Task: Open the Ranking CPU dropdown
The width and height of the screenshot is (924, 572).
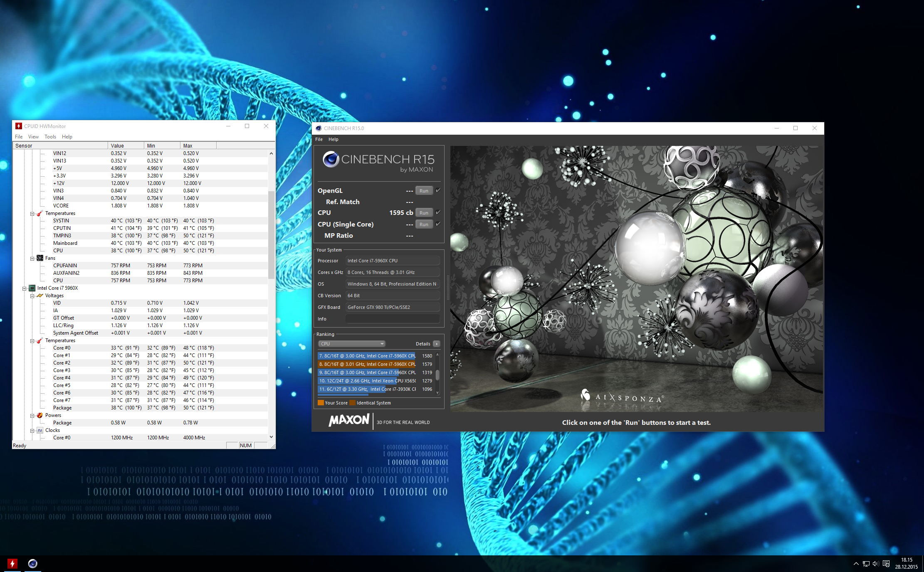Action: coord(352,344)
